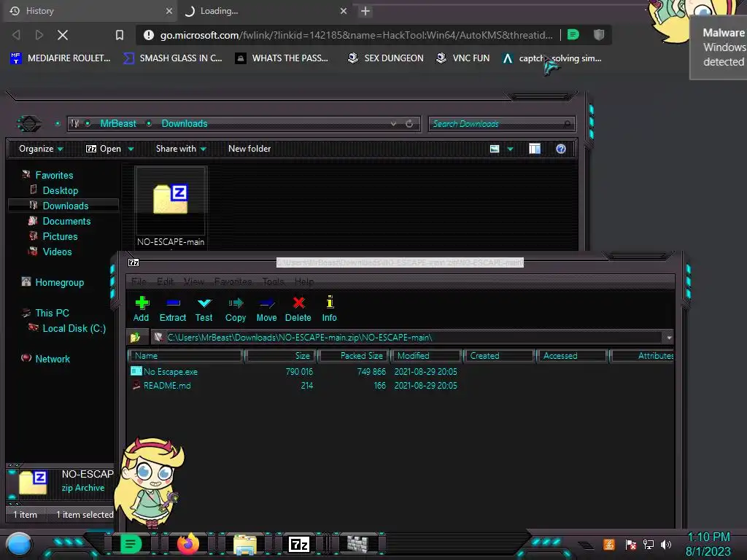The image size is (747, 560).
Task: Bookmark the current browser page
Action: 120,35
